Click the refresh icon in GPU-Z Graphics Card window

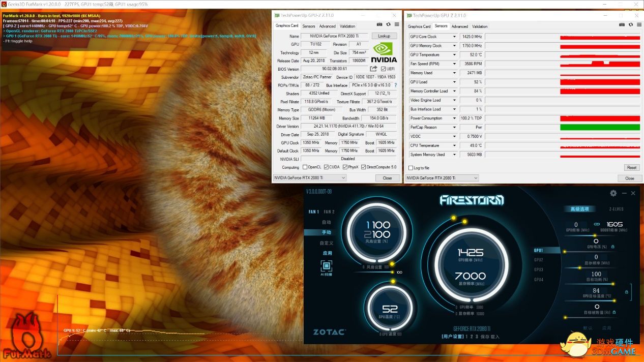(x=388, y=24)
